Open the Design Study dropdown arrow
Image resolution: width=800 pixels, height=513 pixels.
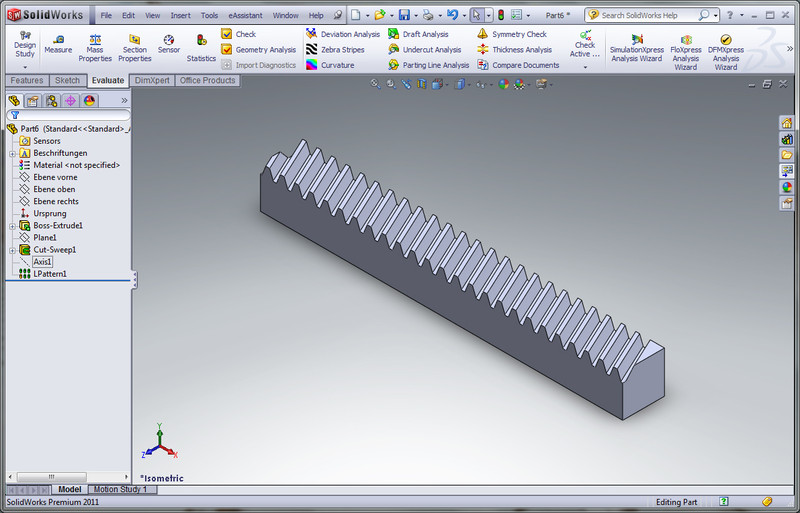coord(25,66)
